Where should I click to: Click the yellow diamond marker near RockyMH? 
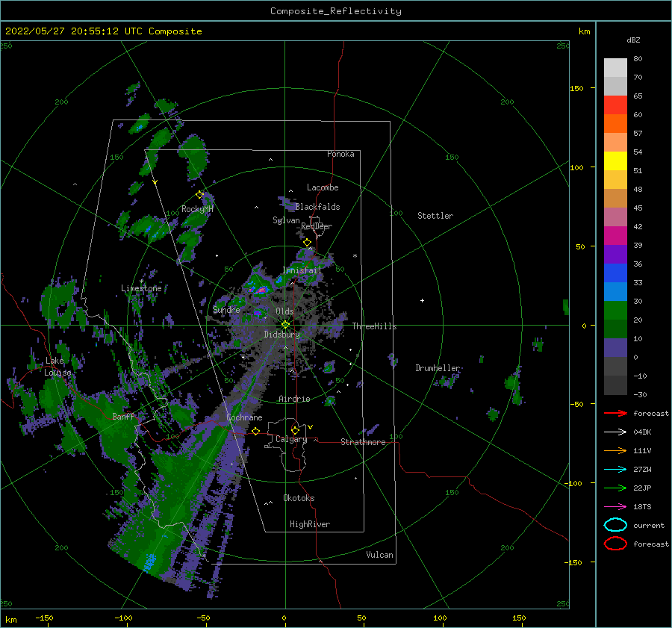coord(199,195)
